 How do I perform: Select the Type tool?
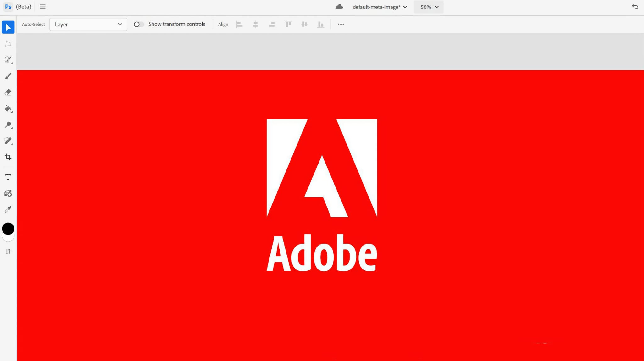coord(8,177)
